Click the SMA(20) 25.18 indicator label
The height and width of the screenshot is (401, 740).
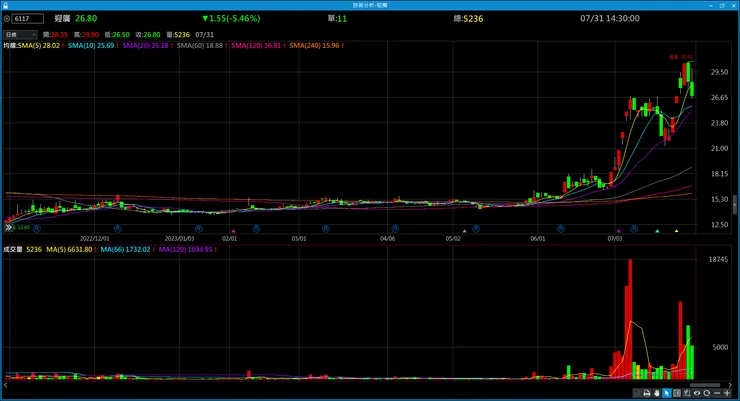(145, 46)
